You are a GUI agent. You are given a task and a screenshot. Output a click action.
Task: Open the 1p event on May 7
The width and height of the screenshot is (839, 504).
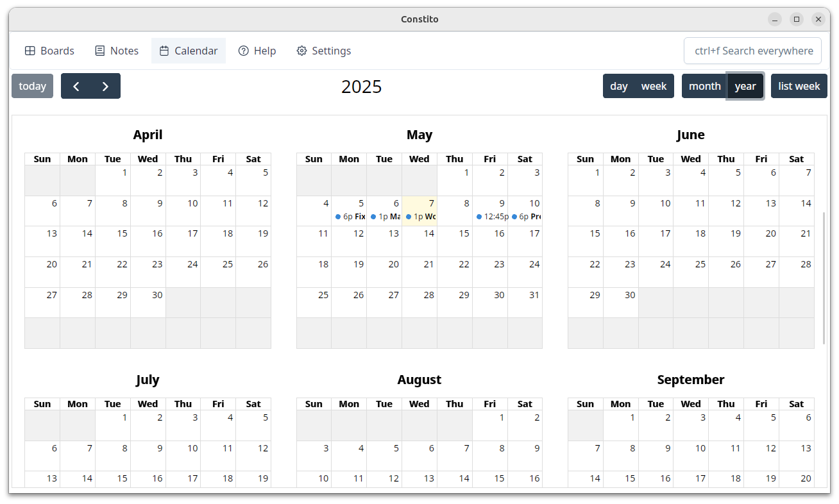pyautogui.click(x=420, y=217)
